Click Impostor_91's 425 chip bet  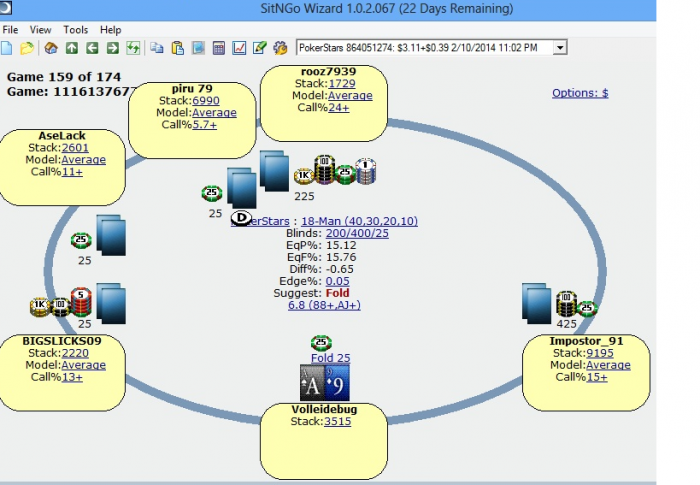(x=577, y=305)
